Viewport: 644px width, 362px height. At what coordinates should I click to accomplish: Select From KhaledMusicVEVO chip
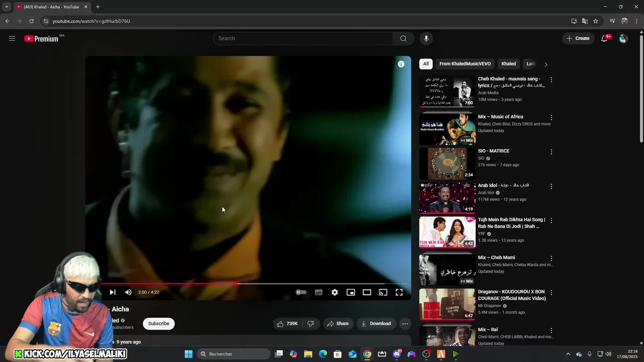pyautogui.click(x=465, y=64)
